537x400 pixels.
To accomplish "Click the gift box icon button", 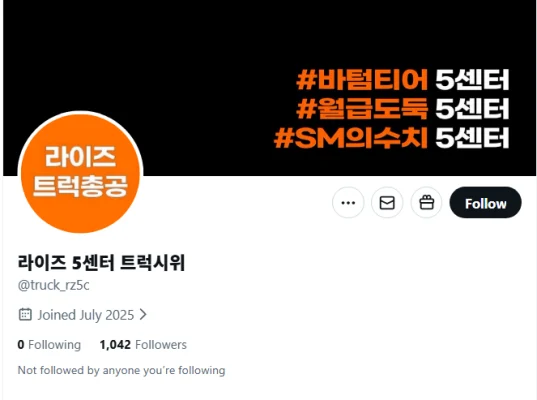I will (427, 203).
